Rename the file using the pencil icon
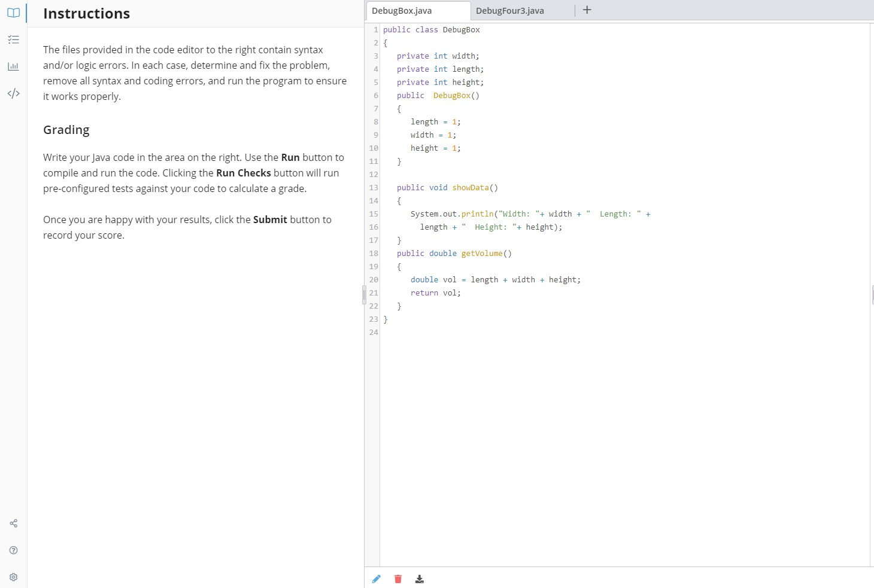The width and height of the screenshot is (874, 588). 376,578
